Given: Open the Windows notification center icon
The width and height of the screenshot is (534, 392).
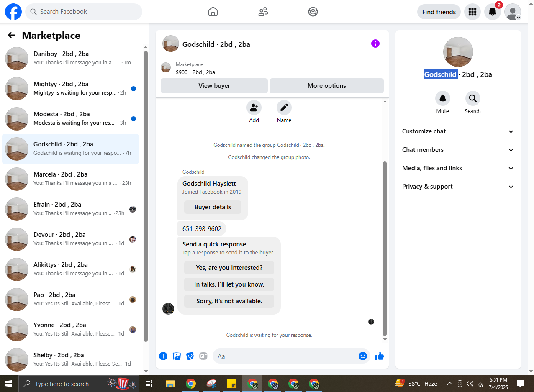Looking at the screenshot, I should tap(520, 384).
